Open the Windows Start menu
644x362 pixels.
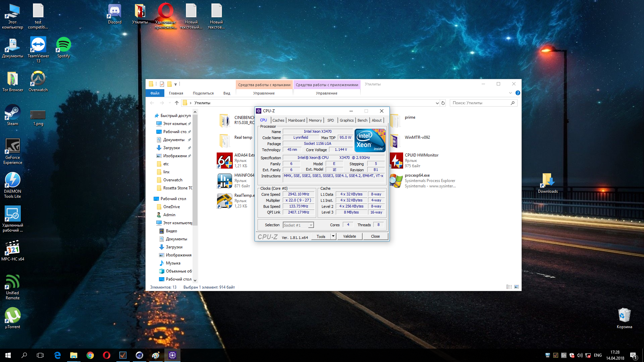(8, 355)
